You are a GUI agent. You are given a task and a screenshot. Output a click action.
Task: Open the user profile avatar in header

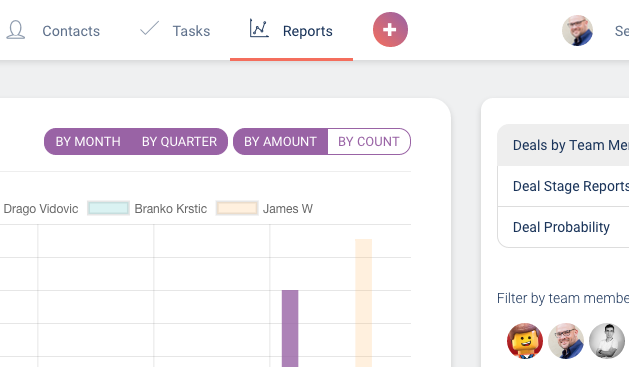click(577, 30)
